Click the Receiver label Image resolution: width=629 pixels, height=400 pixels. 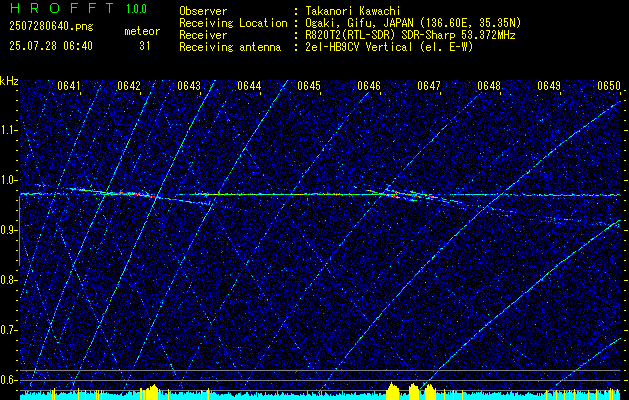[203, 35]
